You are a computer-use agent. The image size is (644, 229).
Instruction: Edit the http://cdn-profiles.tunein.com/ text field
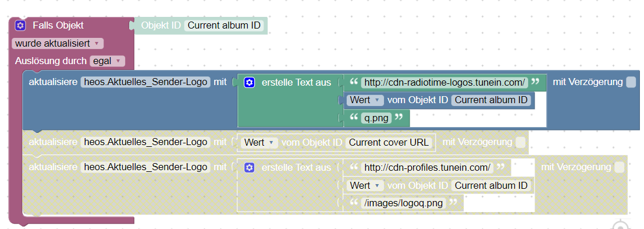click(x=428, y=167)
